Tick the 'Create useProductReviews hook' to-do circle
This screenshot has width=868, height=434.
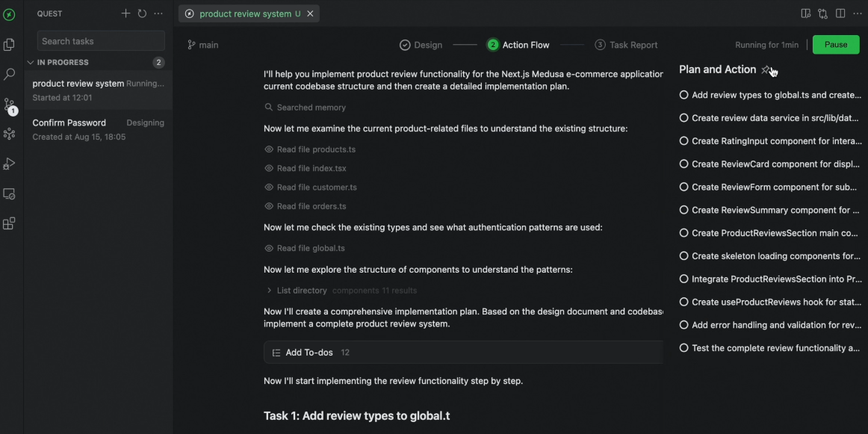(683, 302)
